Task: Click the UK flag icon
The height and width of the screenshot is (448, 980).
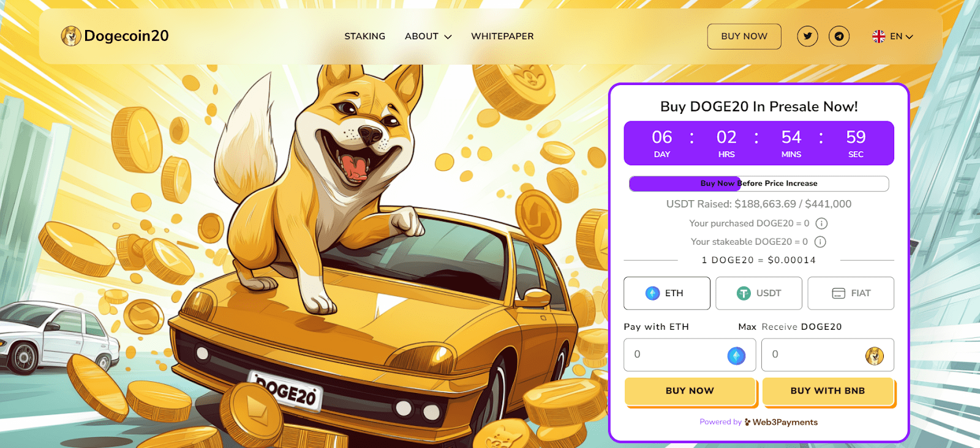Action: 879,37
